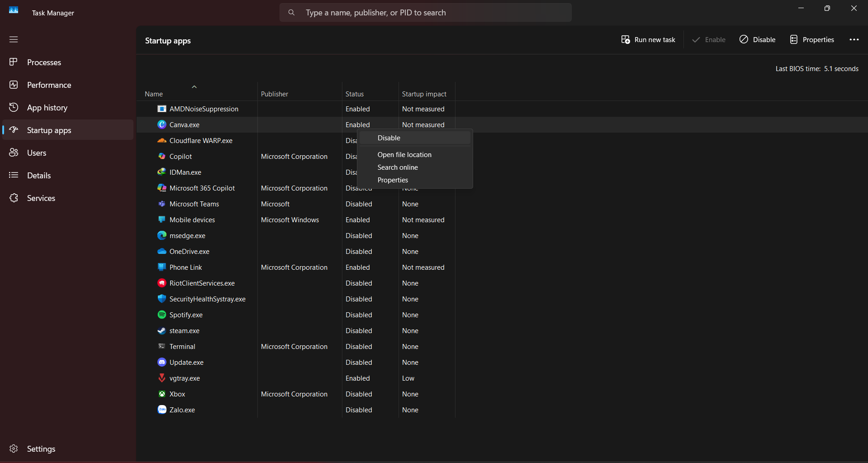This screenshot has height=463, width=868.
Task: Choose Properties in the context menu
Action: [414, 180]
